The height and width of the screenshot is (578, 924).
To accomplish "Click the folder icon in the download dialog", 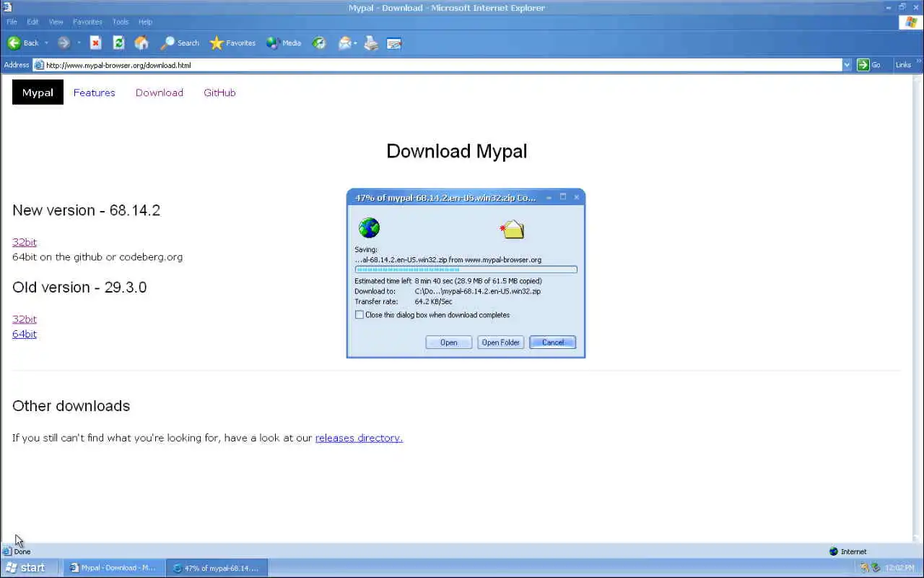I will tap(513, 229).
